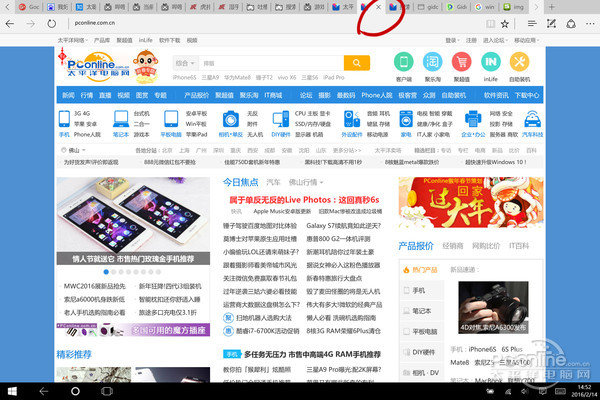Screen dimensions: 600x400
Task: Select the 经销商 tab
Action: [453, 246]
